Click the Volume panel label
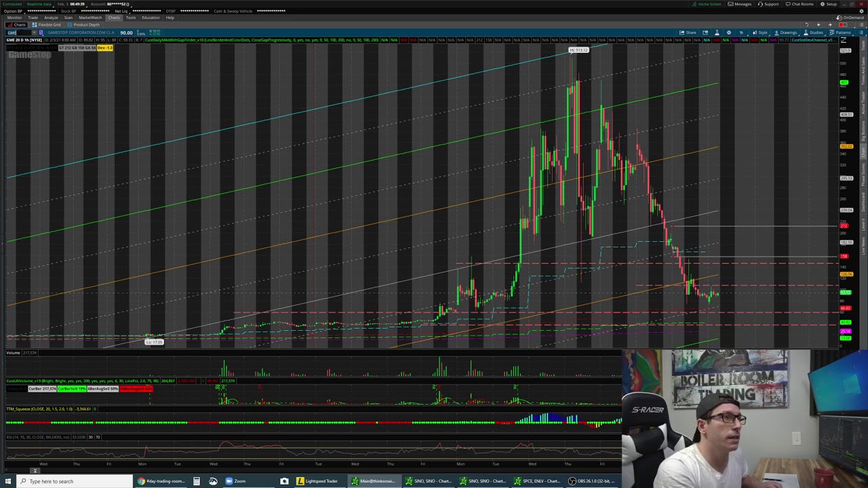 tap(13, 352)
